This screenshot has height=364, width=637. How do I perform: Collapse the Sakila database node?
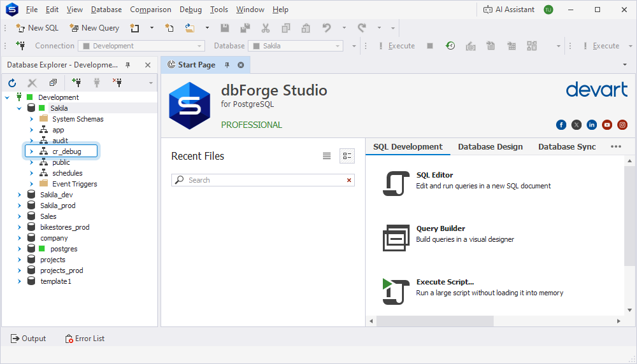tap(19, 108)
